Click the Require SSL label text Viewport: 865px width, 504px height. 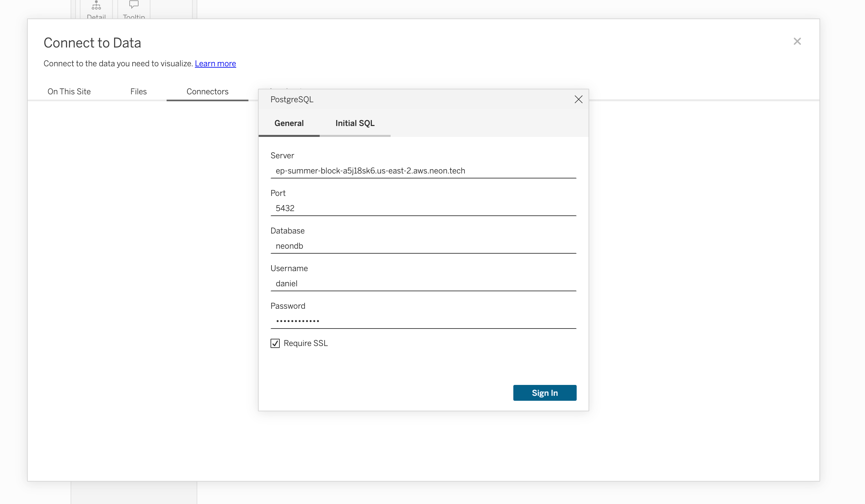click(305, 343)
